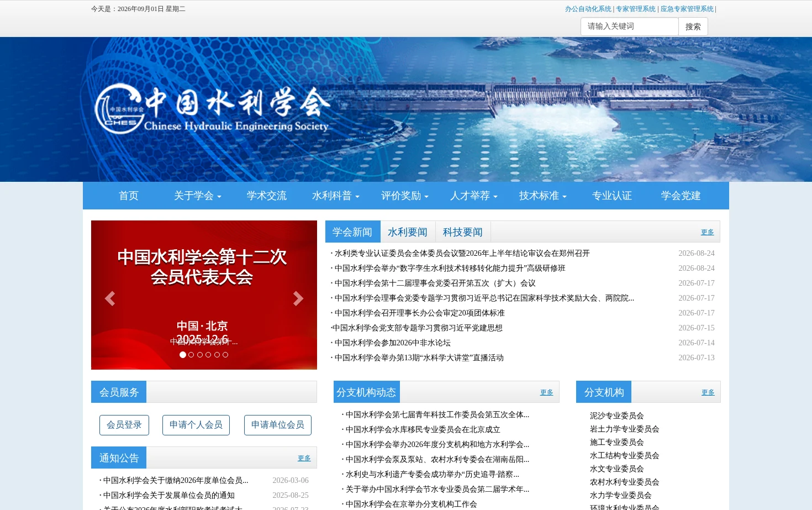The width and height of the screenshot is (812, 510).
Task: Open 水库移民专业委员会在北京成立 article
Action: tap(423, 429)
